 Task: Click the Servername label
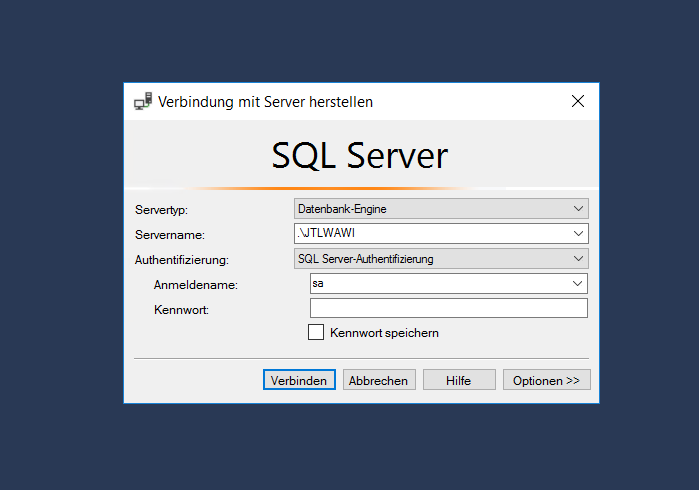pos(170,235)
